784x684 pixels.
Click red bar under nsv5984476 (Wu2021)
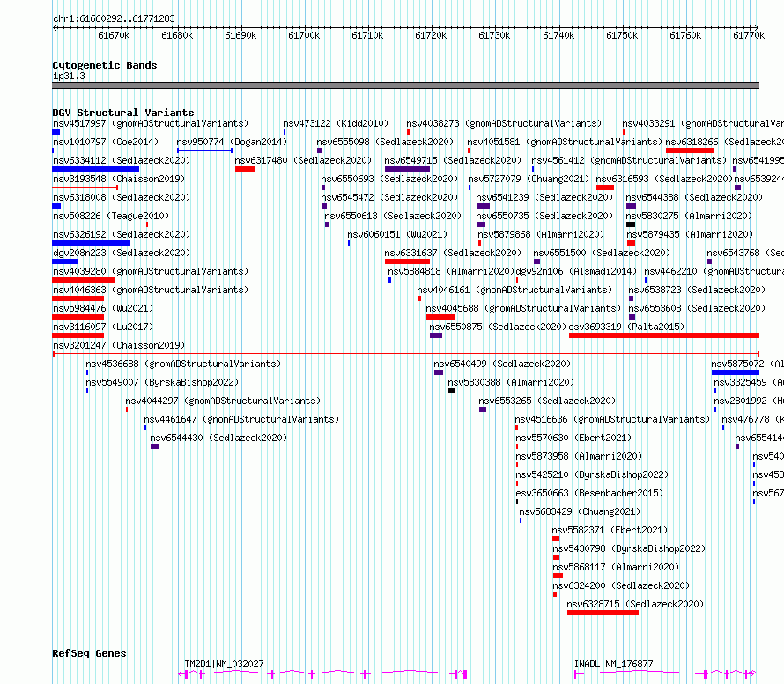[x=78, y=317]
